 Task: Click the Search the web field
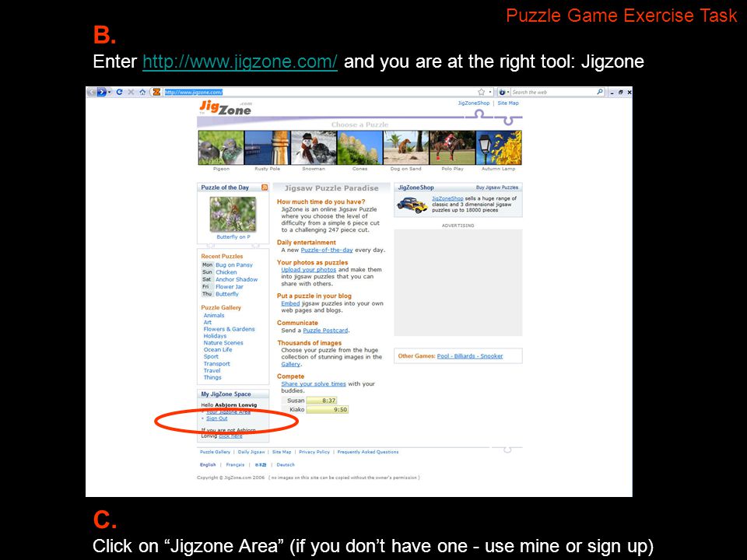552,92
